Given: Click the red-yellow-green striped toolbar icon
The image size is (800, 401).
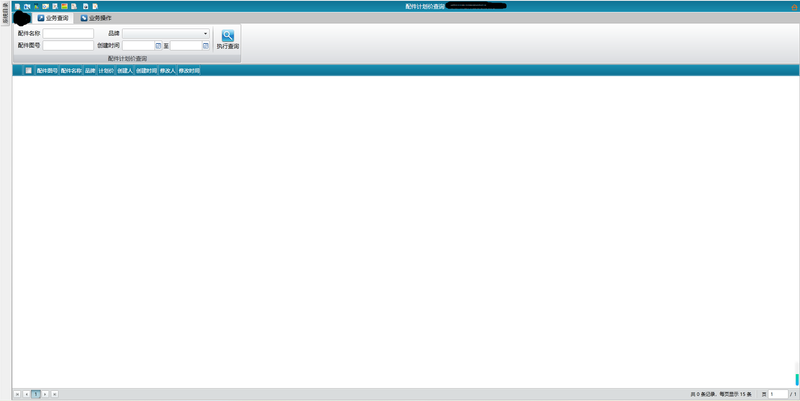Looking at the screenshot, I should [64, 7].
